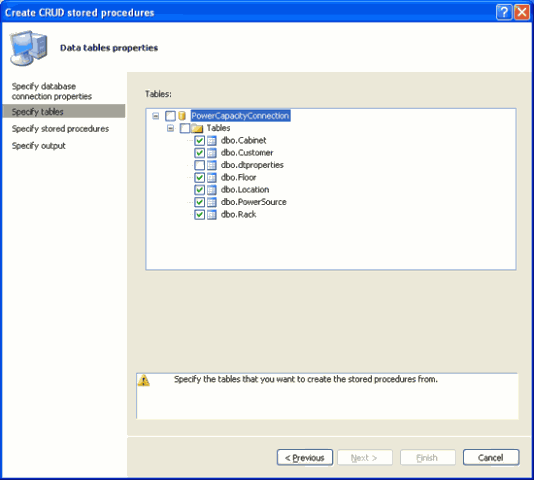Select the dbo.Cabinet row label
Viewport: 534px width, 480px height.
[x=244, y=140]
